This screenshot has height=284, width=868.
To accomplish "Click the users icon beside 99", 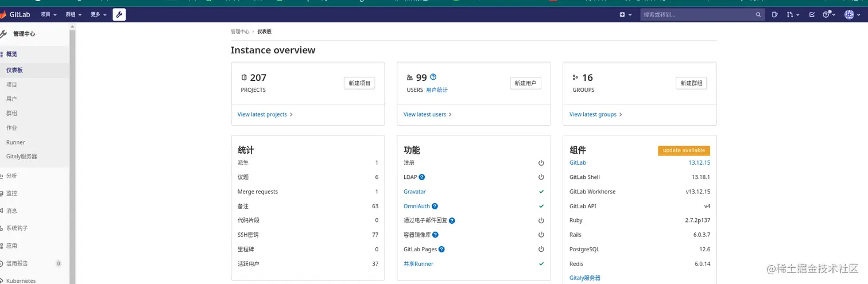I will (x=410, y=77).
